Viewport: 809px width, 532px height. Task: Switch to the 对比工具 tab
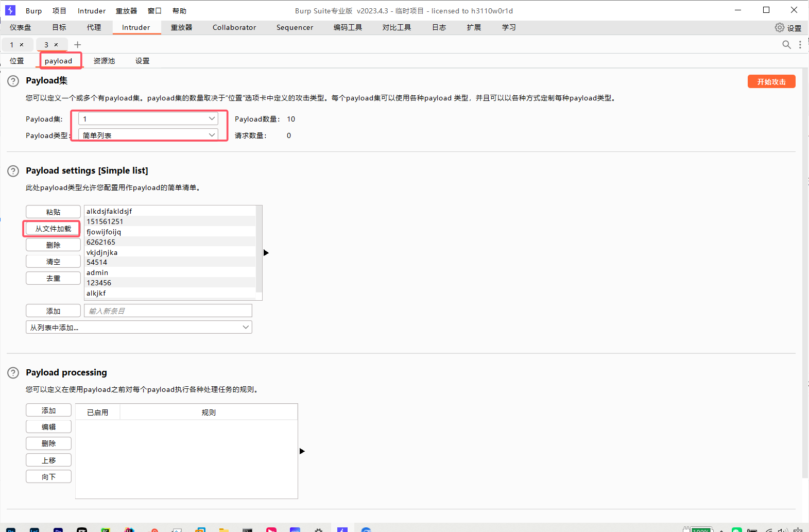[397, 28]
